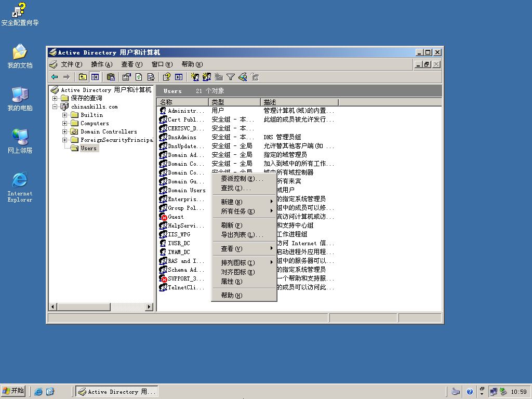Expand the ForeignSecurityPrincipals tree node
The image size is (532, 399).
point(64,140)
